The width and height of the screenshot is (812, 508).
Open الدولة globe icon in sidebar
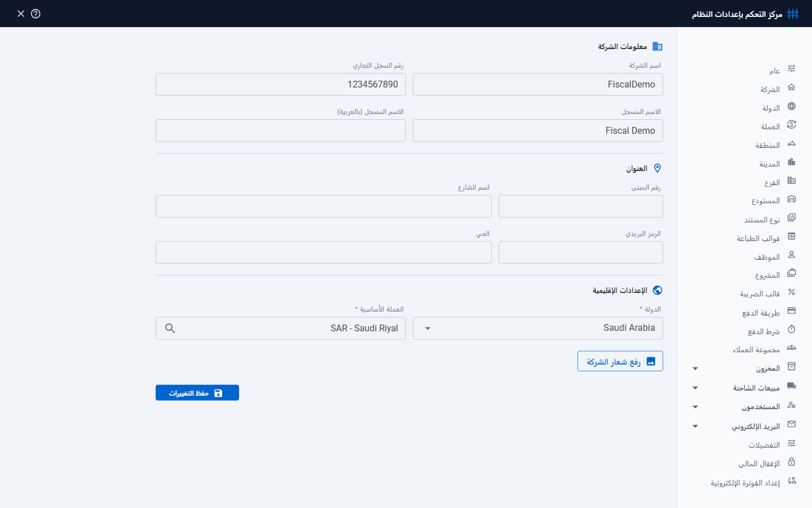[x=792, y=106]
